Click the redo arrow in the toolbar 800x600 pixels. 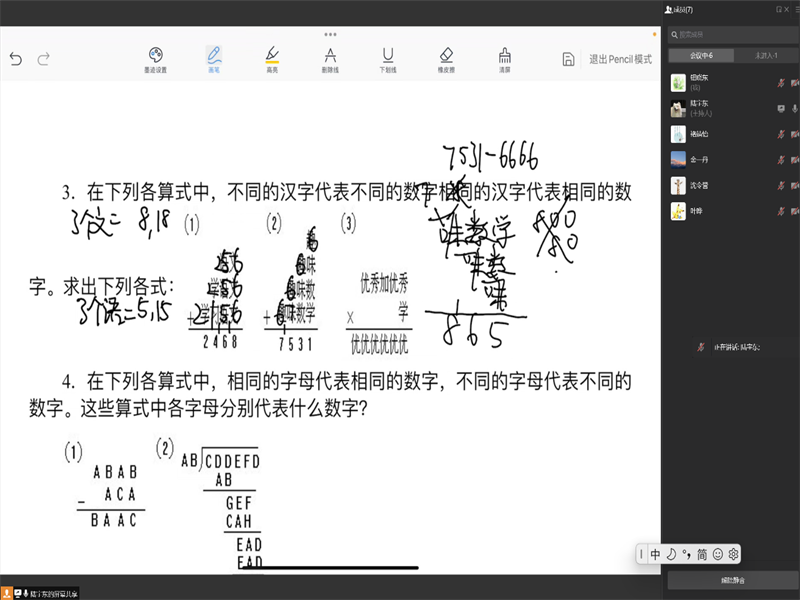[x=43, y=59]
